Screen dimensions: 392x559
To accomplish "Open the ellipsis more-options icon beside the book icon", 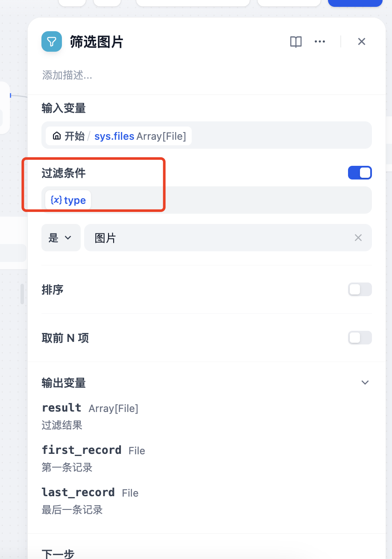I will (x=320, y=41).
